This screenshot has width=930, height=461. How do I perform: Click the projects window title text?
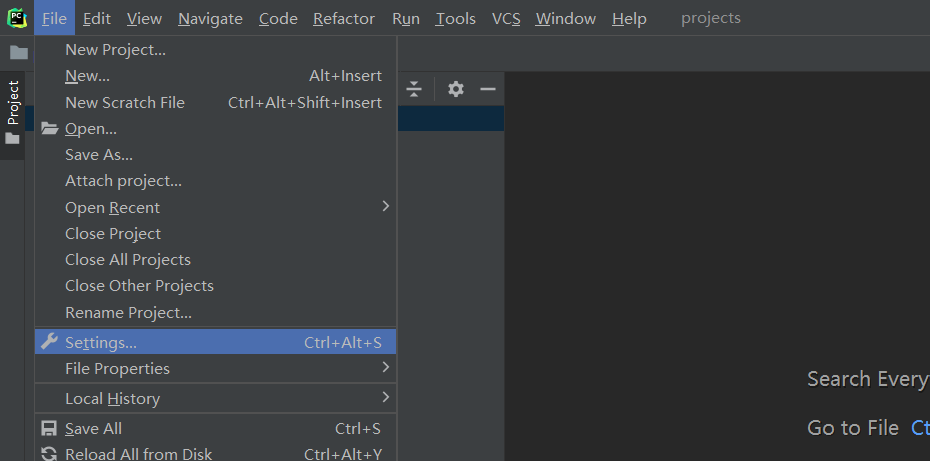[x=711, y=18]
